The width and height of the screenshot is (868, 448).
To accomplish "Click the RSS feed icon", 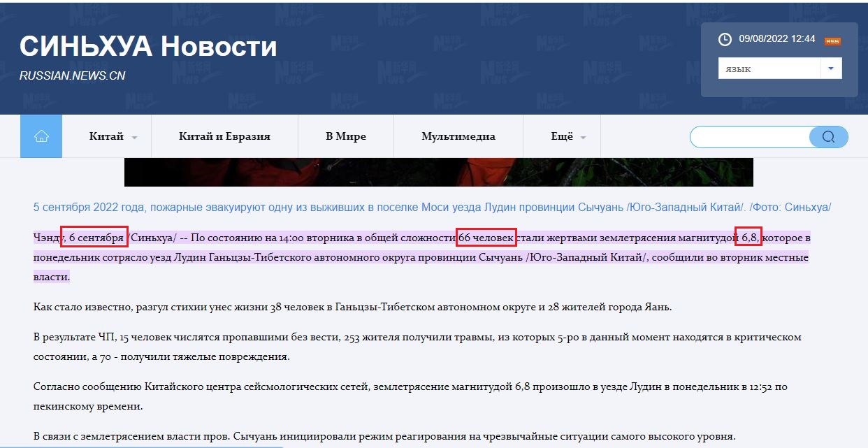I will [832, 41].
